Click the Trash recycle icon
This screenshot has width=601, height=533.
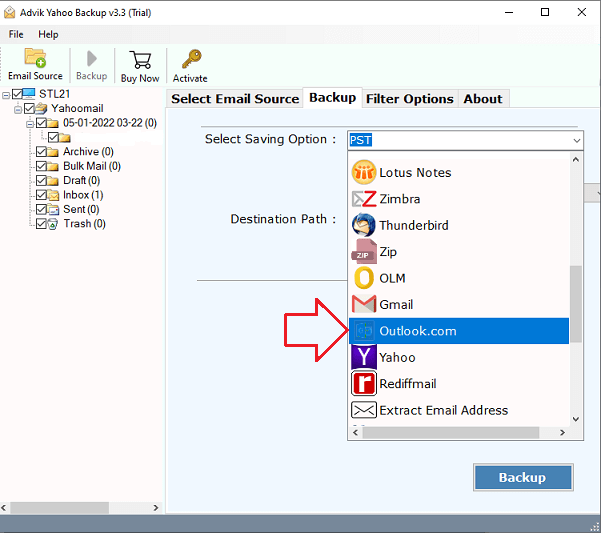(x=53, y=224)
